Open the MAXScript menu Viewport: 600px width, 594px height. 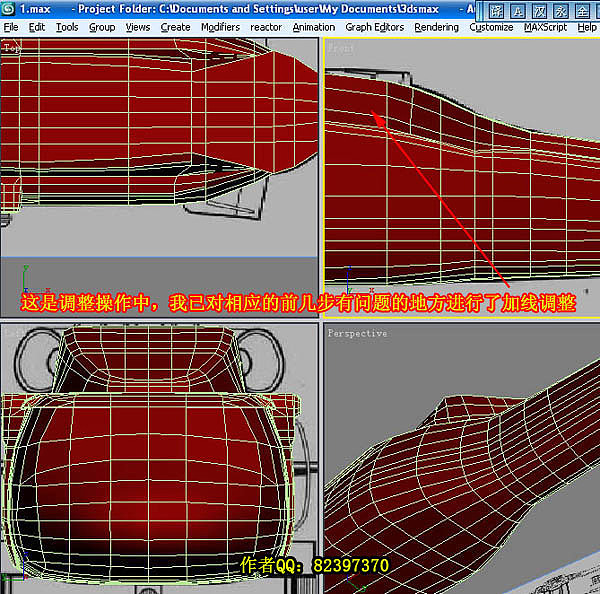coord(545,27)
